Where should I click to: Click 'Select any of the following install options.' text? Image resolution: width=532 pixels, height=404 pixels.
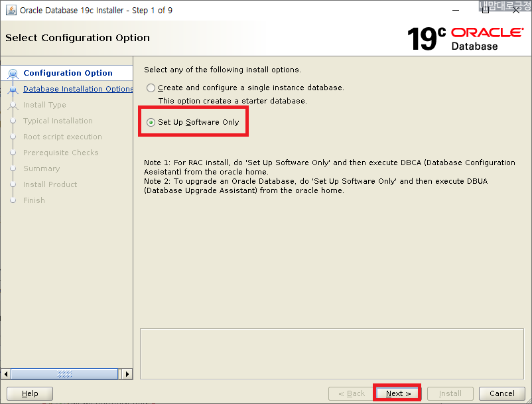coord(222,70)
